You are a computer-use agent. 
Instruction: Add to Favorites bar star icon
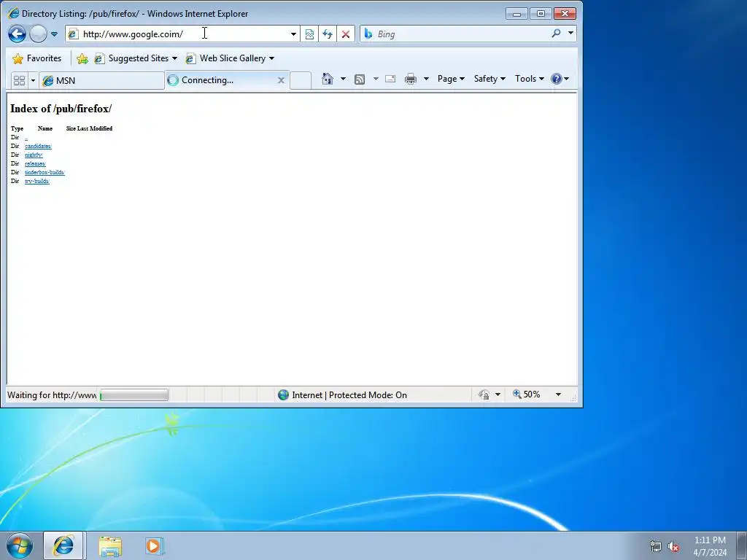point(82,58)
